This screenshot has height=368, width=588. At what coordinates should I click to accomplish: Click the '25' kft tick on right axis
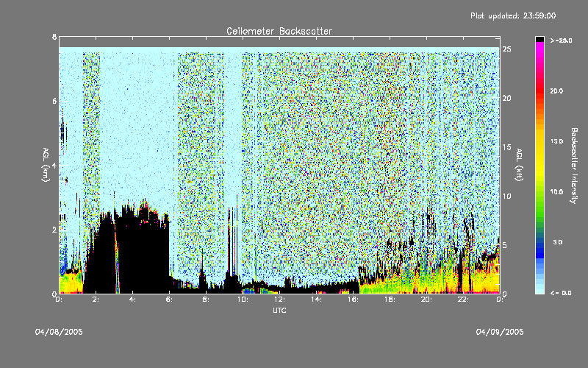coord(507,49)
